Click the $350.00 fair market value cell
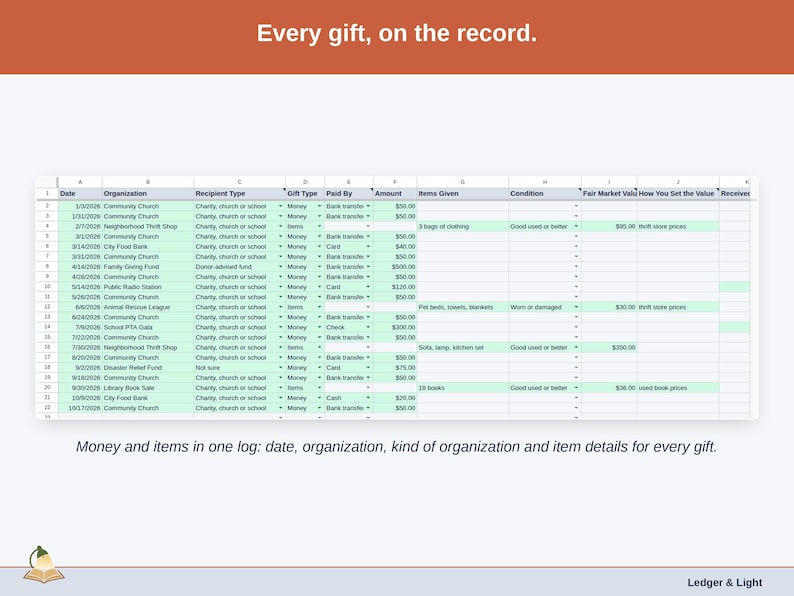 point(609,347)
